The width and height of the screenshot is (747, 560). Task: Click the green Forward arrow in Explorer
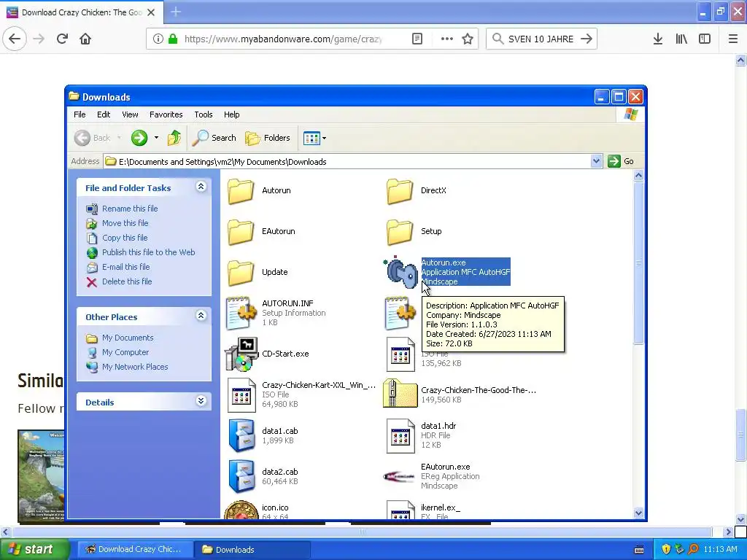point(139,138)
